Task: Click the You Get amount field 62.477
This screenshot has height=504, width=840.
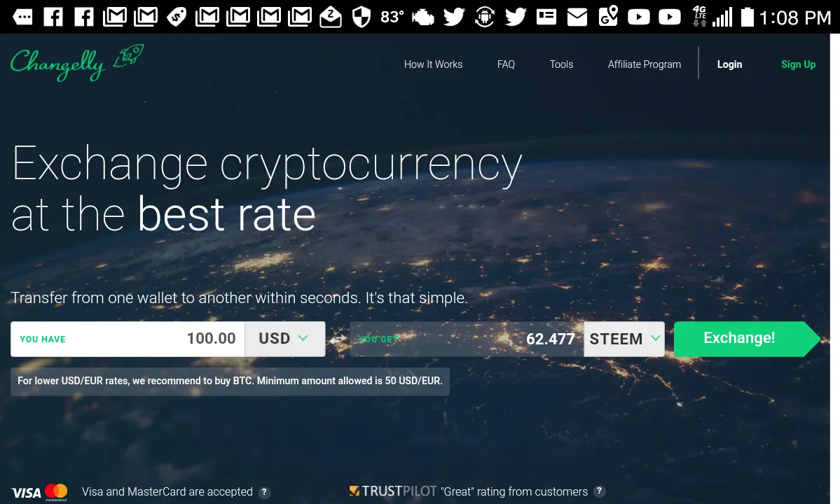Action: point(467,339)
